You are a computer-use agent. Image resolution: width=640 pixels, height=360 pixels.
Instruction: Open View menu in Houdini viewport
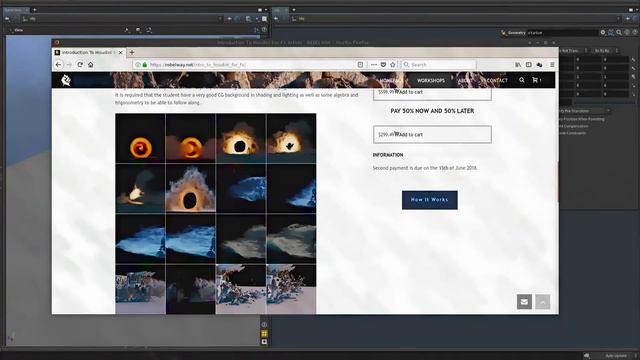click(18, 30)
